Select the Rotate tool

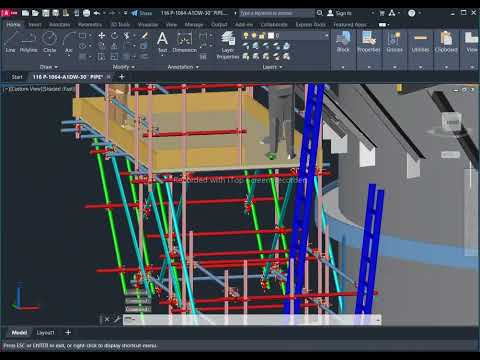click(114, 35)
